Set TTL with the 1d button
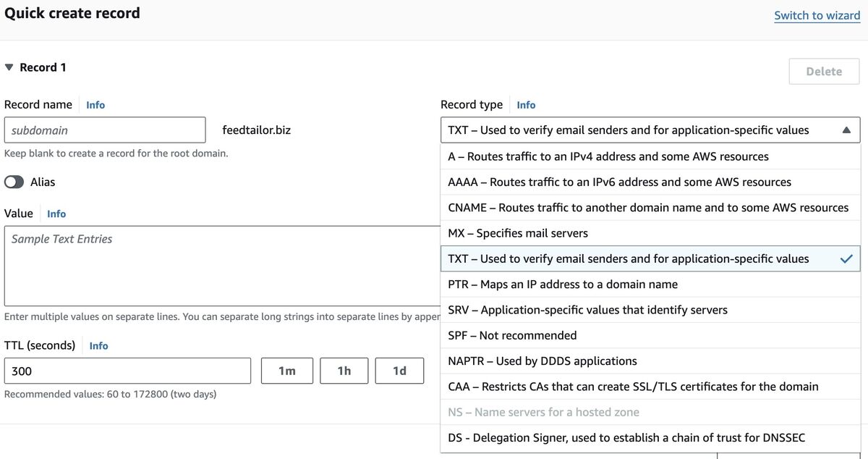This screenshot has width=868, height=459. [x=399, y=371]
